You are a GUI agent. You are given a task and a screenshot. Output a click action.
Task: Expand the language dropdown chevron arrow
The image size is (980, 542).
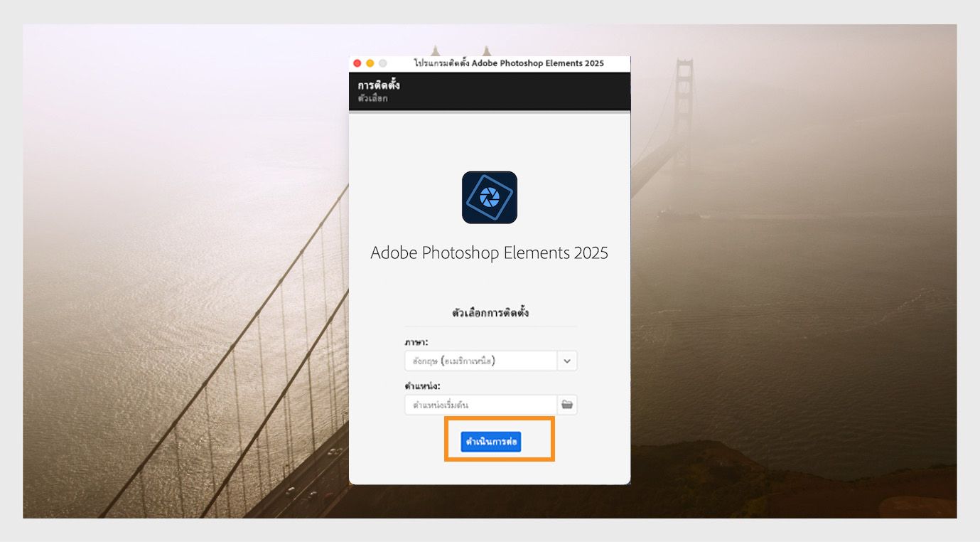(x=567, y=361)
